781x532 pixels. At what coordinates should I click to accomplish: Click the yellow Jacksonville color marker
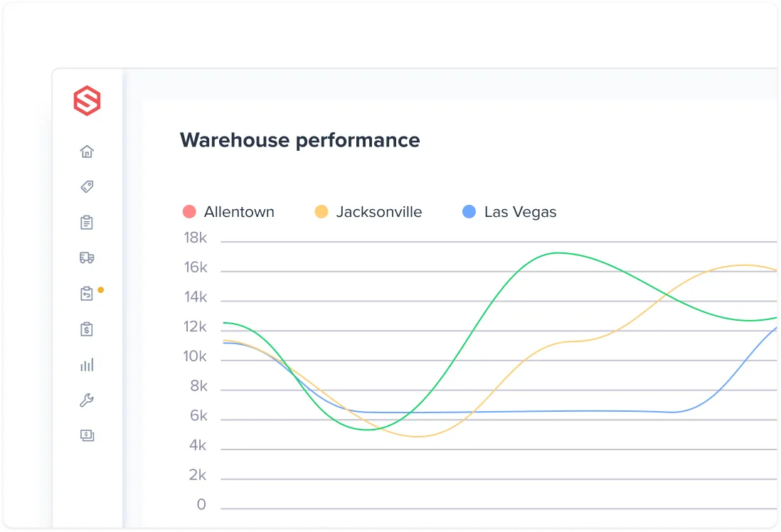point(319,211)
